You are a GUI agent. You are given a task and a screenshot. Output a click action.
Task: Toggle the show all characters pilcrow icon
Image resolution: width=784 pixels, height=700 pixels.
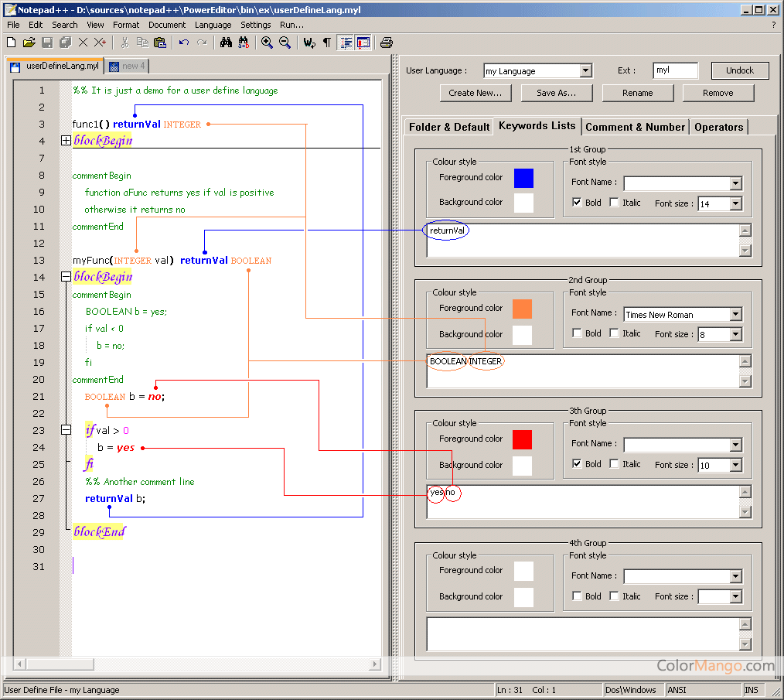[x=326, y=43]
